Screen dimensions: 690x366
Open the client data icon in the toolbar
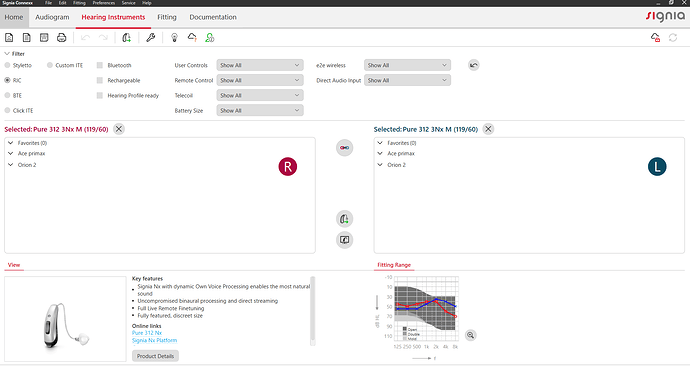(x=9, y=38)
